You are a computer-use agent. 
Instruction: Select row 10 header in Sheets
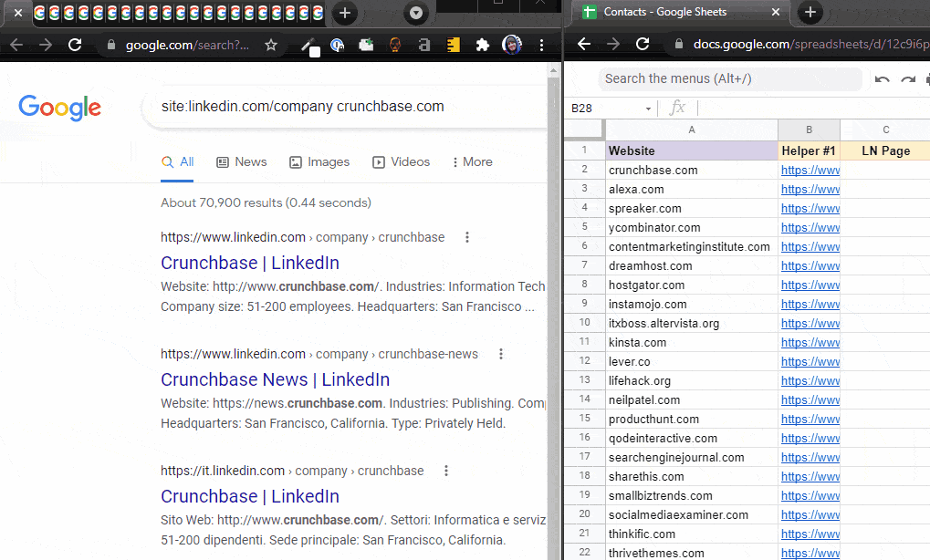pos(584,322)
